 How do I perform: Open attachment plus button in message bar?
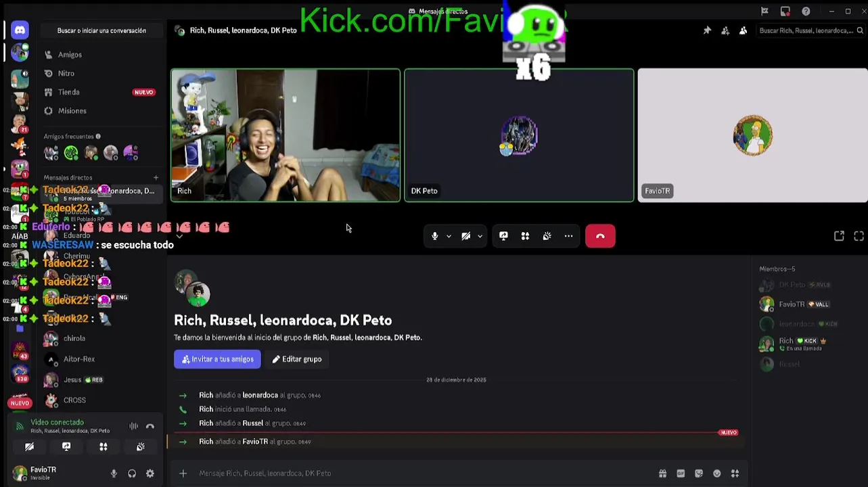click(x=183, y=473)
